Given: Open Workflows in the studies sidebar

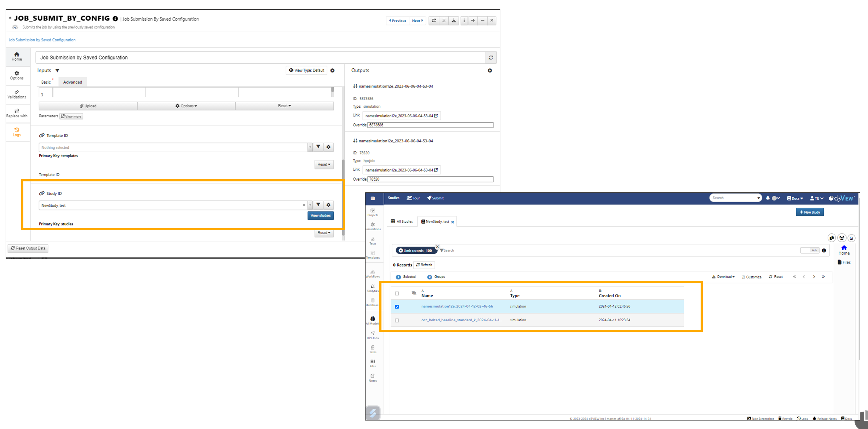Looking at the screenshot, I should coord(373,273).
